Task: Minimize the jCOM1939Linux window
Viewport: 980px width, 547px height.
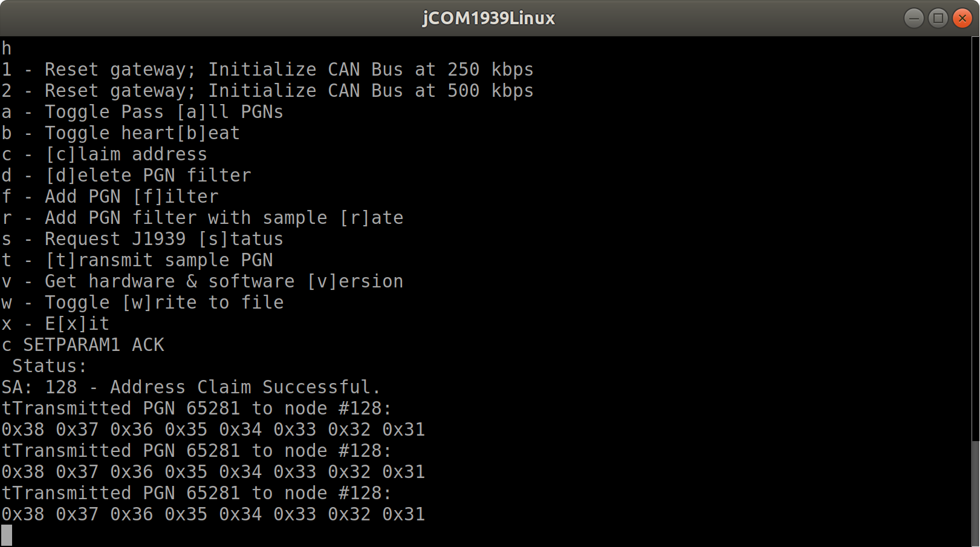Action: [913, 18]
